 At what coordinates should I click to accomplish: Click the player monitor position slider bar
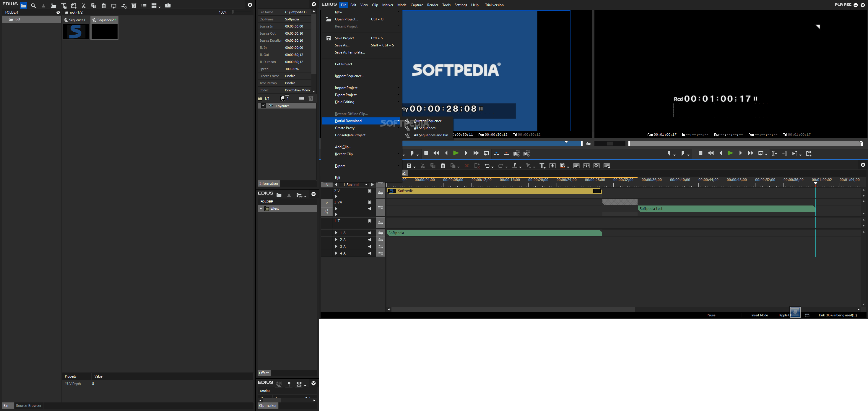point(489,144)
